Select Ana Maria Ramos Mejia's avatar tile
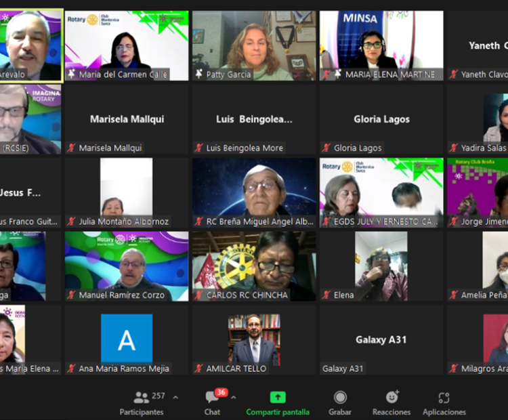This screenshot has height=420, width=508. tap(127, 338)
